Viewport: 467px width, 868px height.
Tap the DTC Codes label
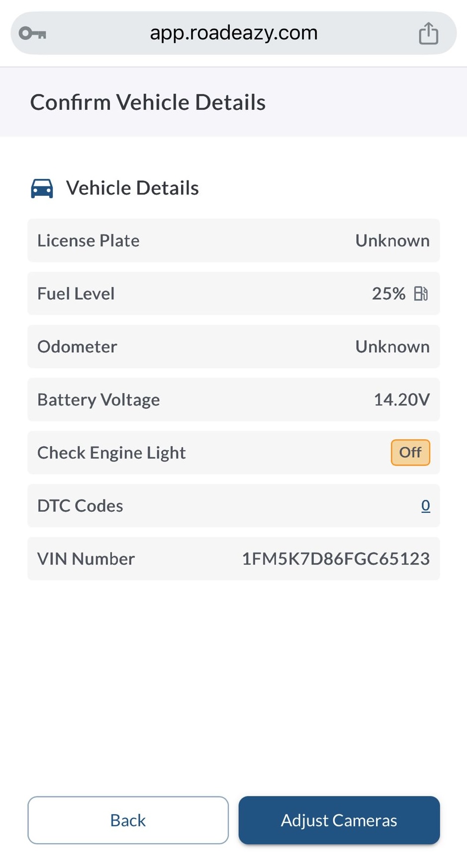pyautogui.click(x=80, y=506)
